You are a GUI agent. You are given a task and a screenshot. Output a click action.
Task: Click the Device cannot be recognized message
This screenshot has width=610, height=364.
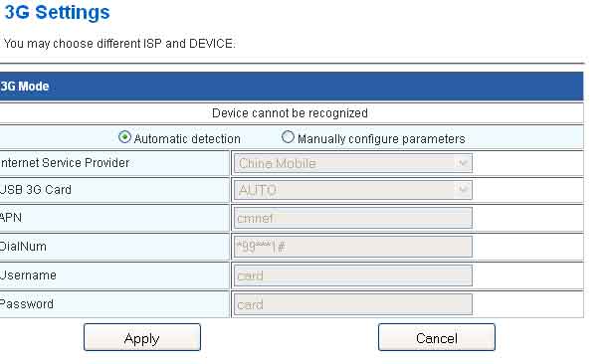290,113
